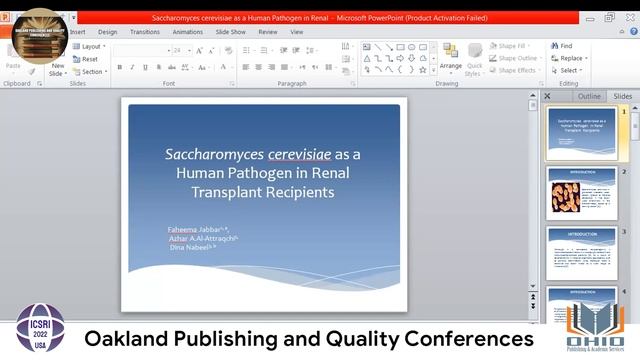Select slide 2 Introduction thumbnail

click(582, 193)
